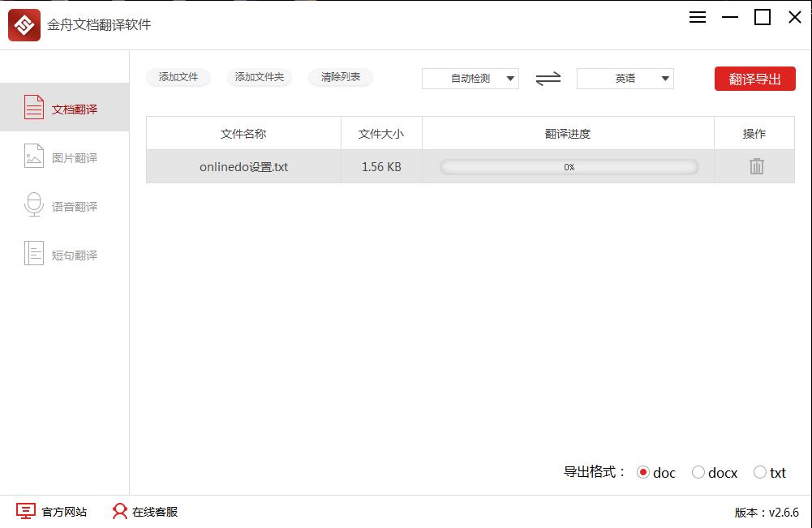Open the hamburger menu at top right

coord(697,16)
